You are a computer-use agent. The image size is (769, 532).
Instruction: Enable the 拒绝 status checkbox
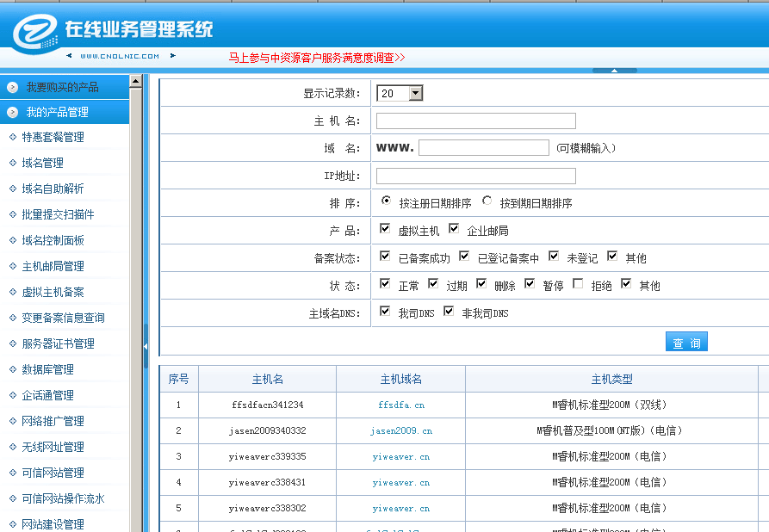pos(578,284)
